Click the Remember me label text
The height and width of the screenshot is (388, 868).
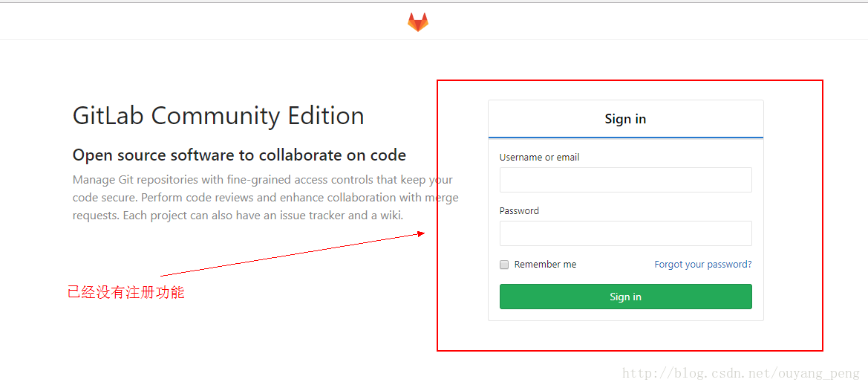[x=545, y=265]
